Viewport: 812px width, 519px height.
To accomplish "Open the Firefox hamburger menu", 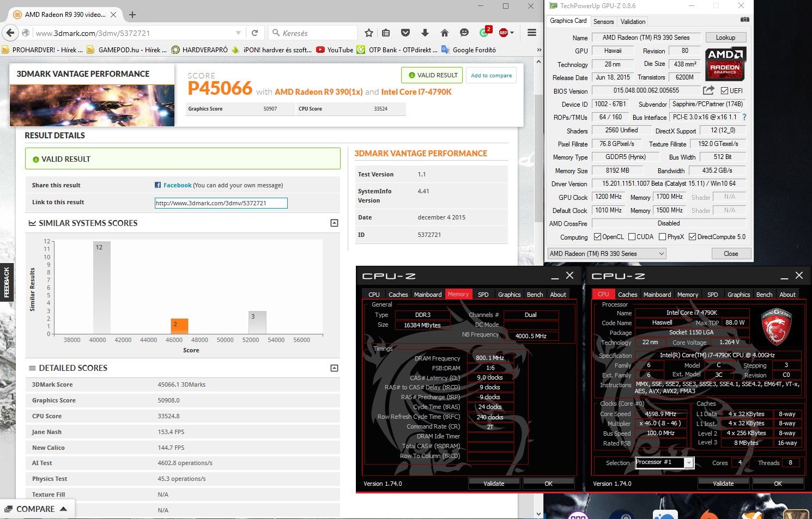I will pyautogui.click(x=532, y=33).
